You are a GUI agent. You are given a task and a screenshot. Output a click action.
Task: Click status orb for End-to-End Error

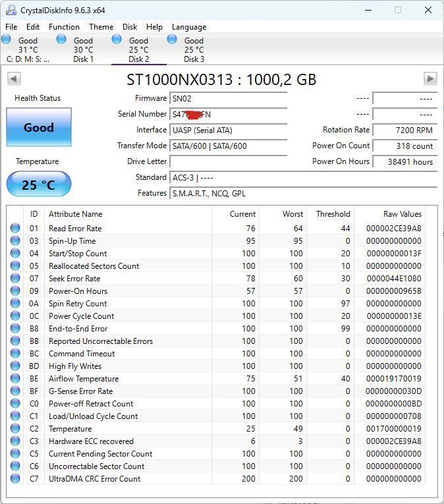[x=15, y=329]
